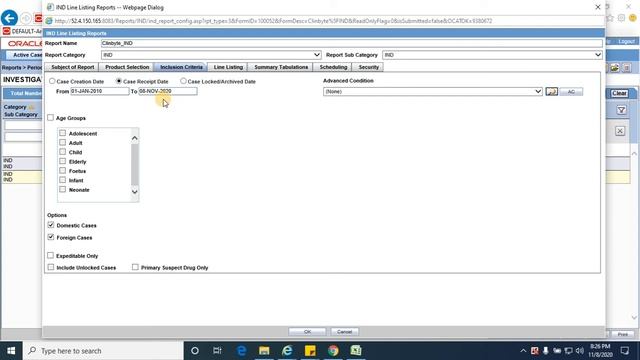Select Case Creation Date radio button
The image size is (640, 360).
(52, 81)
